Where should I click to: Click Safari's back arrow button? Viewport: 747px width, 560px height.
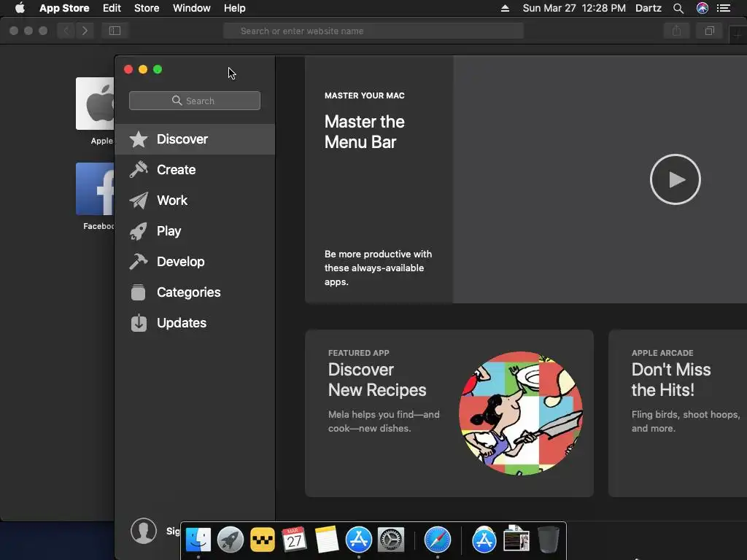(x=66, y=31)
